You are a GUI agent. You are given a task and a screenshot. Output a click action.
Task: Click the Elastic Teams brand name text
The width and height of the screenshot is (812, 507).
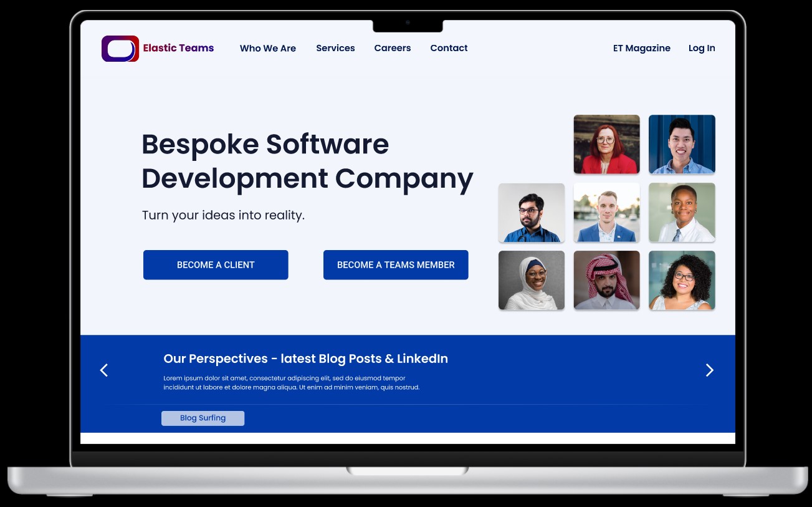[178, 48]
